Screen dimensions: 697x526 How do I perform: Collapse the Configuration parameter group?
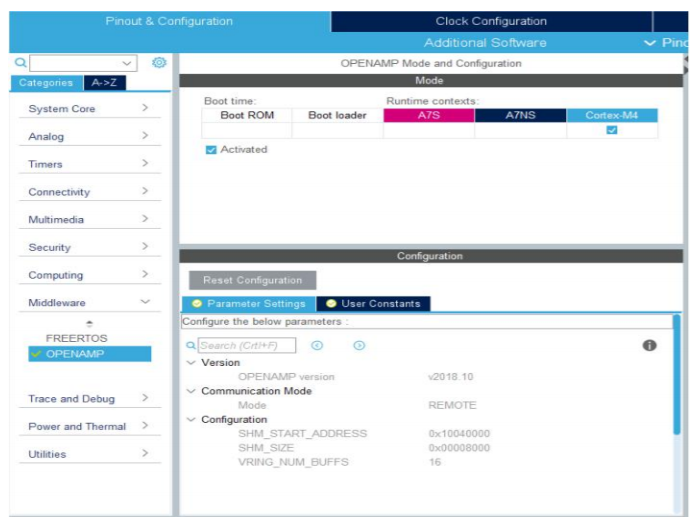click(191, 419)
